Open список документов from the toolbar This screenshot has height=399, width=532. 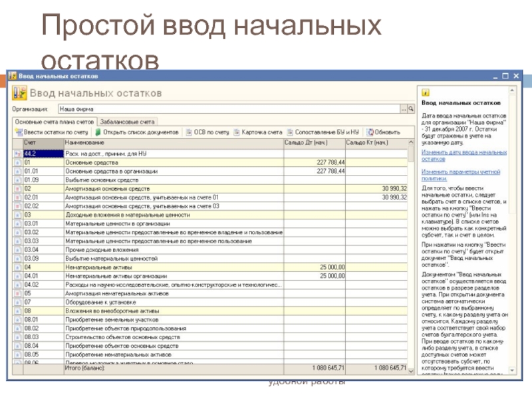click(137, 132)
